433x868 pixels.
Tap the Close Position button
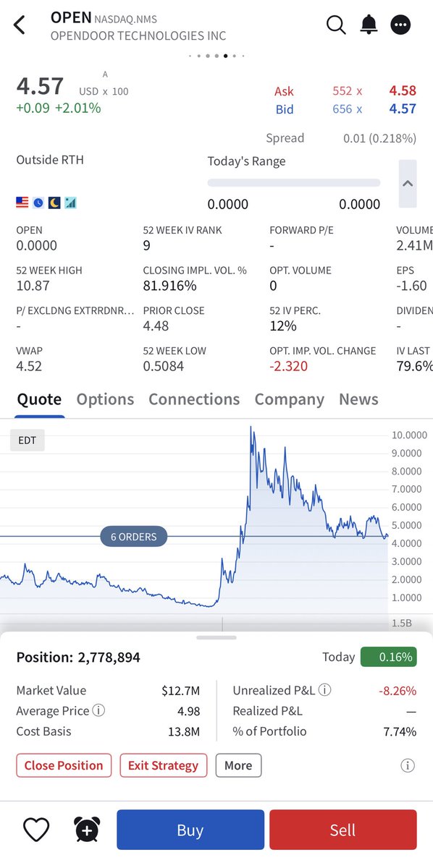(x=64, y=765)
